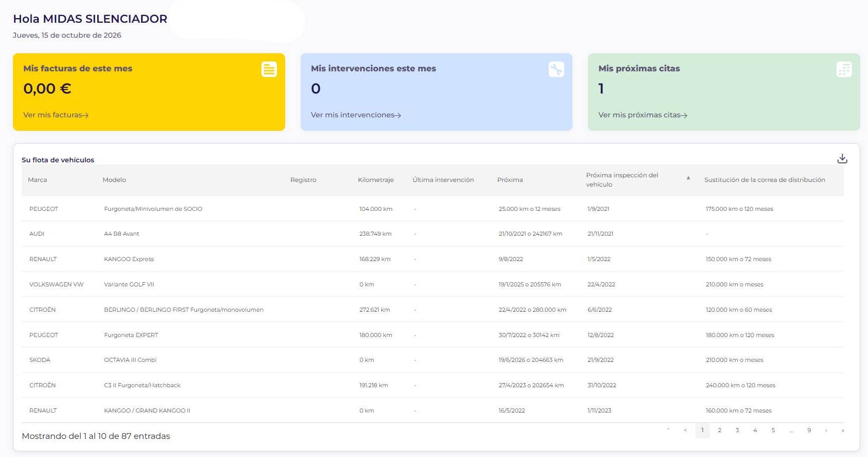Viewport: 868px width, 457px height.
Task: Click the Variante GOLF VII model cell
Action: [x=129, y=284]
